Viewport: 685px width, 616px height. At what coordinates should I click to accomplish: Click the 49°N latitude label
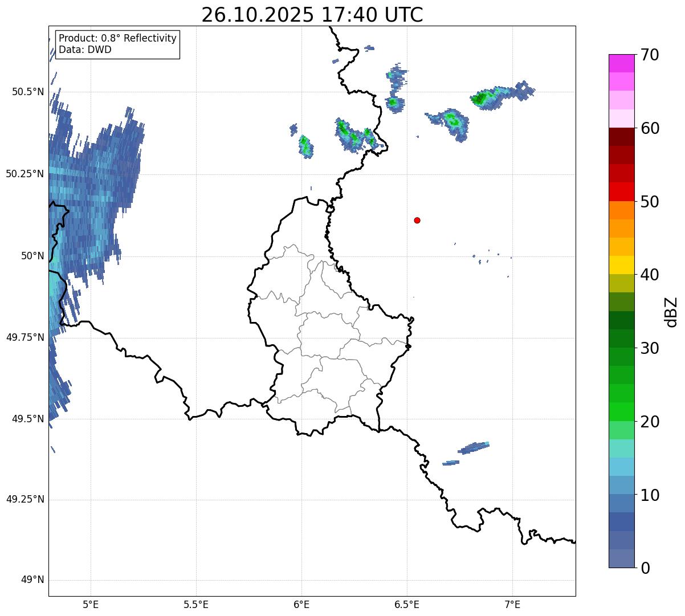[32, 580]
